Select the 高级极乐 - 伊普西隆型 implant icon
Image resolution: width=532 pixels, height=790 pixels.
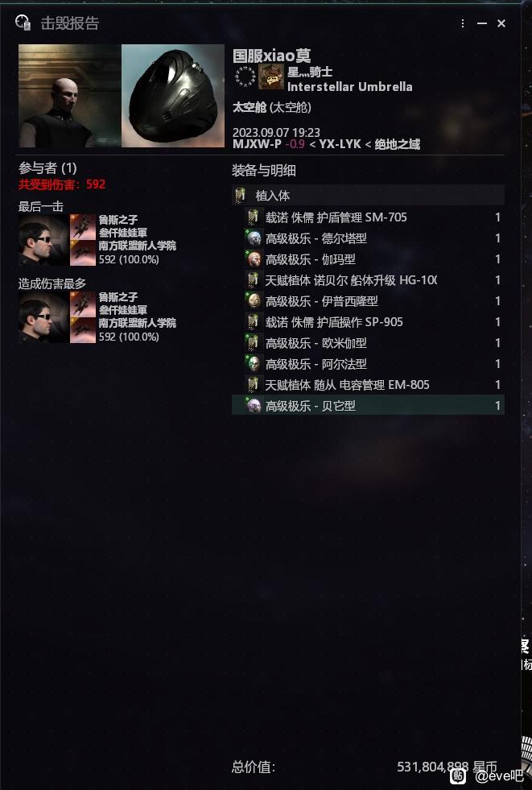pyautogui.click(x=254, y=301)
